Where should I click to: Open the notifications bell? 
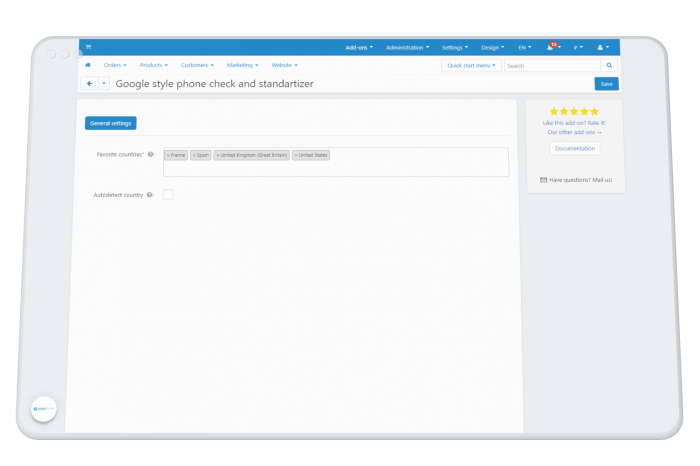coord(551,47)
